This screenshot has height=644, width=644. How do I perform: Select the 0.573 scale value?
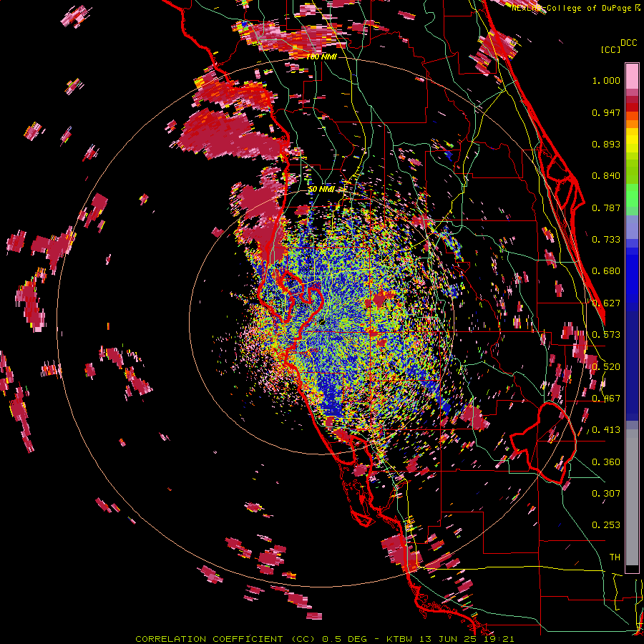[606, 335]
